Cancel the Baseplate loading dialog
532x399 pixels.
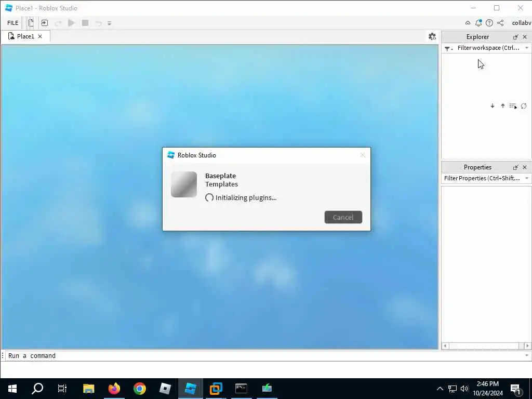[343, 217]
